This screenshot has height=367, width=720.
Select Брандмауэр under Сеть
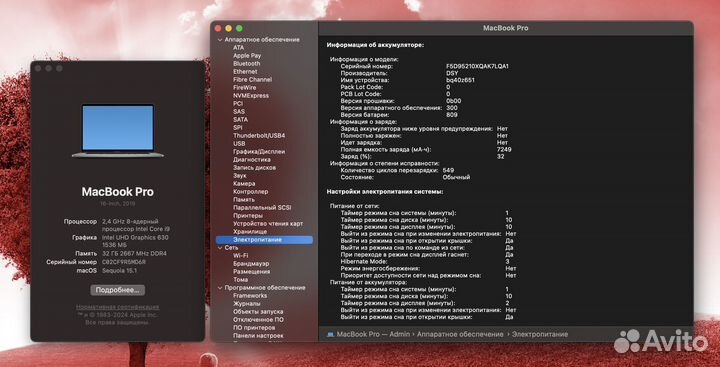251,264
